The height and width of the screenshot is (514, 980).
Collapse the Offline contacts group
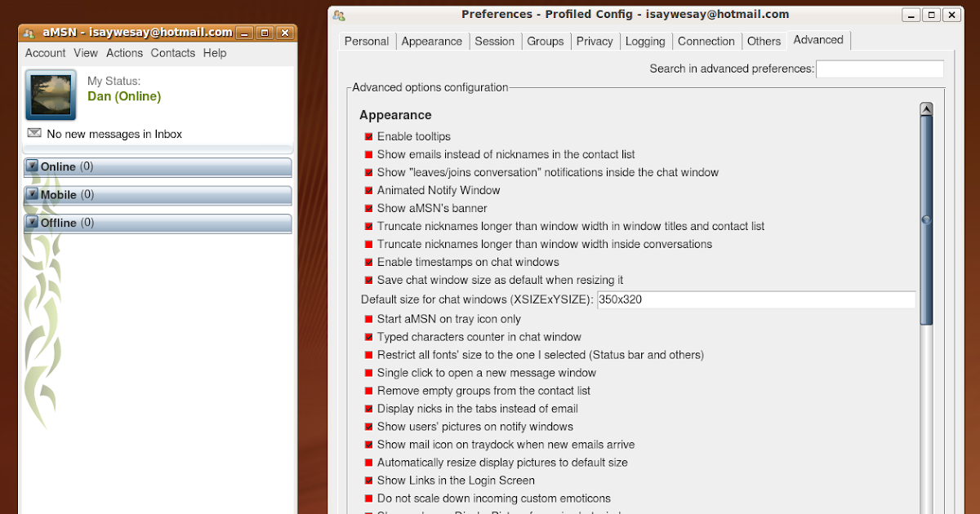[33, 222]
